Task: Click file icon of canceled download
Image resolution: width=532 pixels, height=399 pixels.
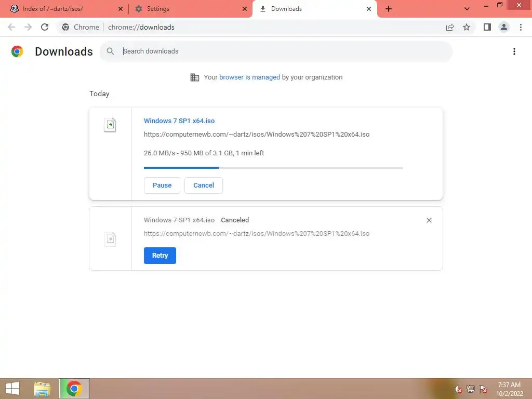Action: (x=110, y=239)
